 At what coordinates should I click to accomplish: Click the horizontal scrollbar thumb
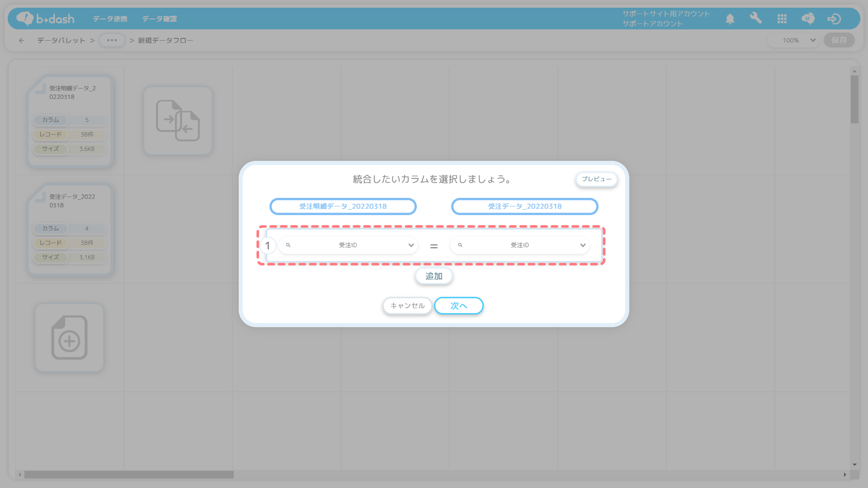click(129, 475)
